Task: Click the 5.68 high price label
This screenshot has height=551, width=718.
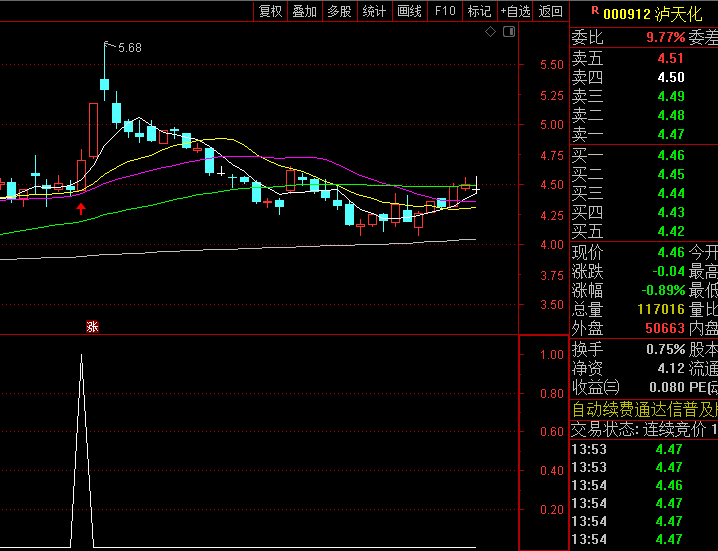Action: pos(130,48)
